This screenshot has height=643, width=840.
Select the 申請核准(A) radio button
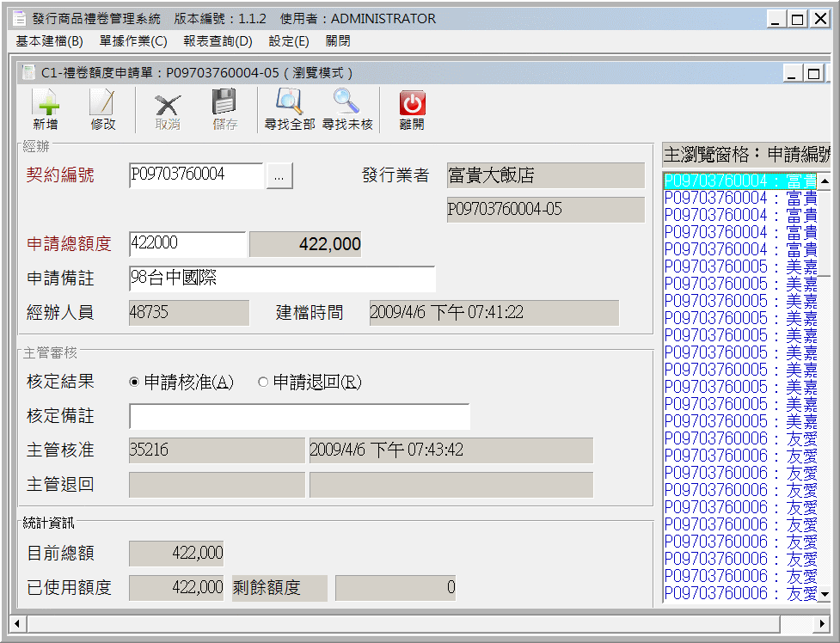click(134, 382)
